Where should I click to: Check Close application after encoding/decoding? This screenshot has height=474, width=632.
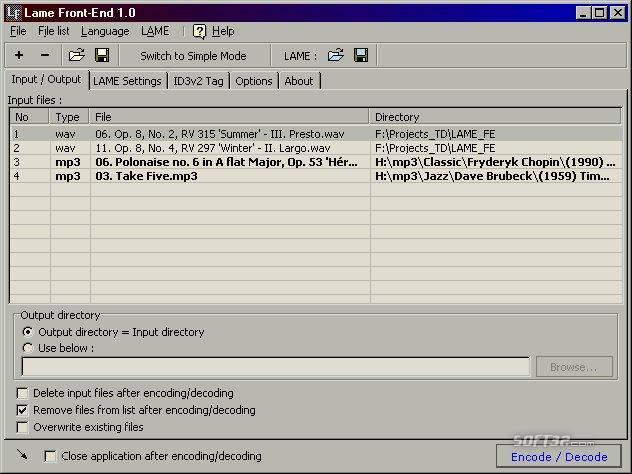click(x=50, y=456)
